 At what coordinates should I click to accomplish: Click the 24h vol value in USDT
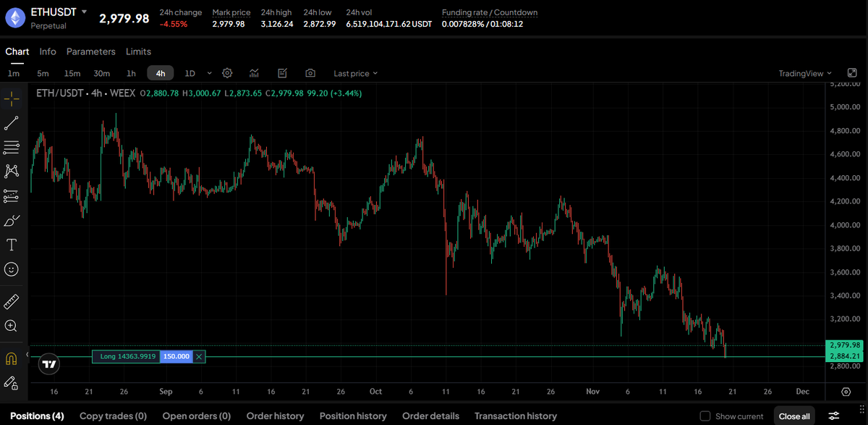[x=388, y=24]
